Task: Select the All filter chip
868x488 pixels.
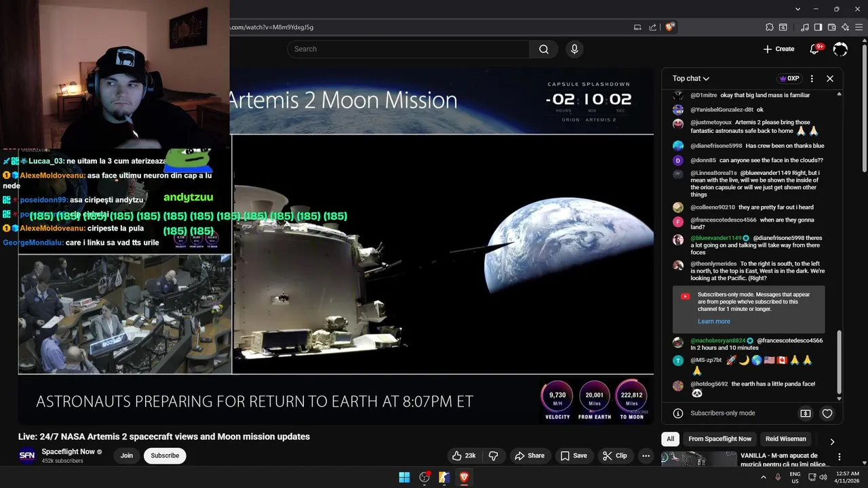Action: (x=670, y=439)
